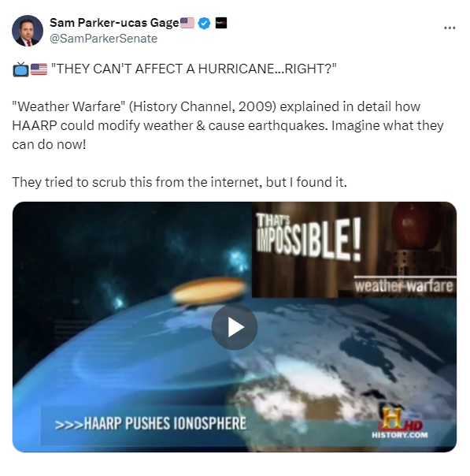
Task: Open Sam Parker's profile avatar photo
Action: pyautogui.click(x=28, y=31)
